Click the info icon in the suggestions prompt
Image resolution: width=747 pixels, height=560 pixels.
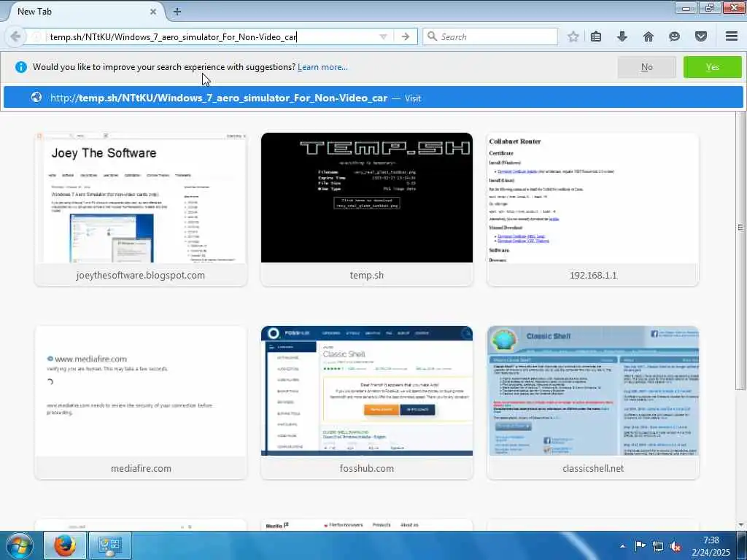point(21,67)
